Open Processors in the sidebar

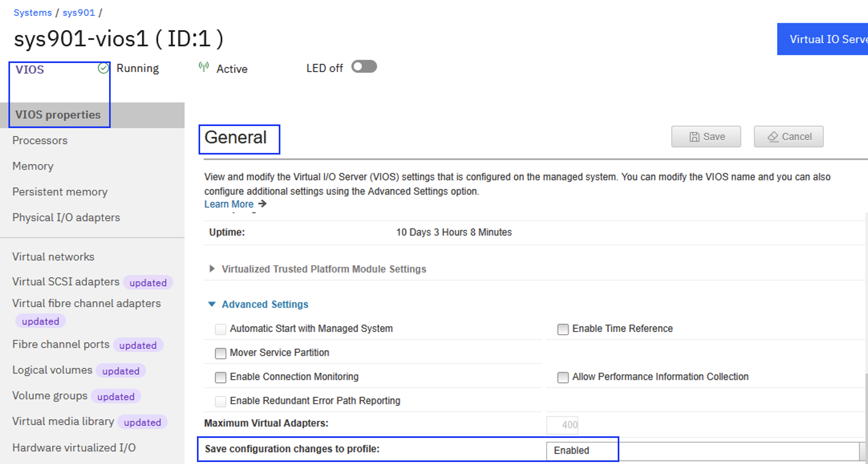(40, 140)
